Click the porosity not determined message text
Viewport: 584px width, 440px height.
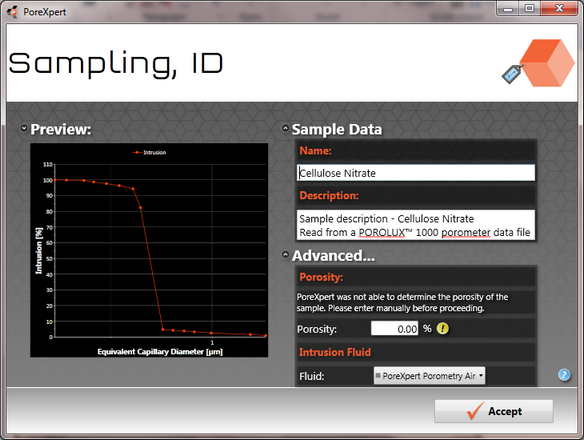[402, 303]
